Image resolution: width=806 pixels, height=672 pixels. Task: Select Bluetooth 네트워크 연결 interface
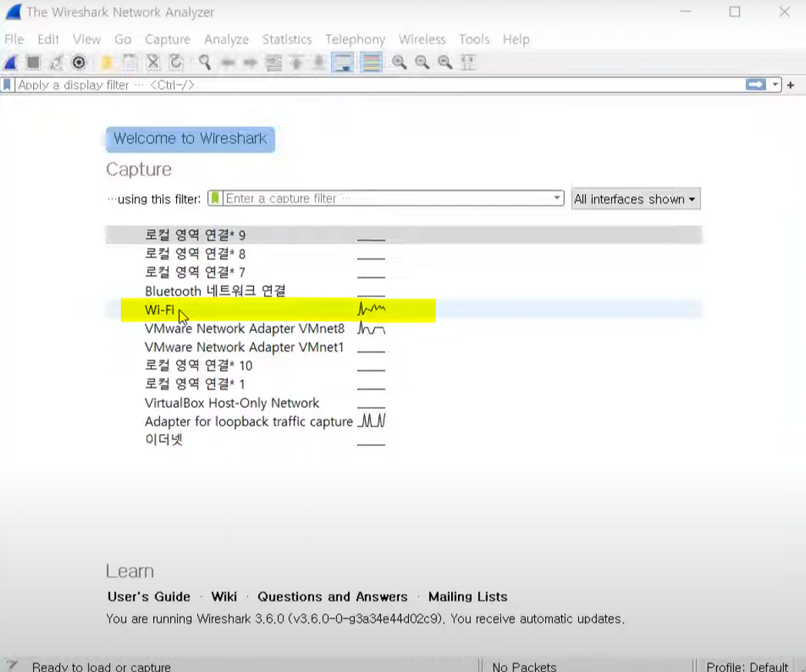[x=403, y=291]
